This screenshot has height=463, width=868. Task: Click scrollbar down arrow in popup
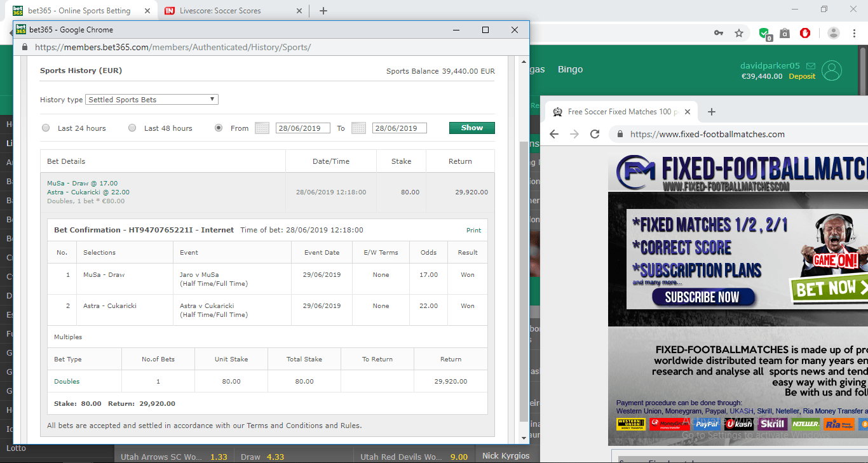coord(524,438)
